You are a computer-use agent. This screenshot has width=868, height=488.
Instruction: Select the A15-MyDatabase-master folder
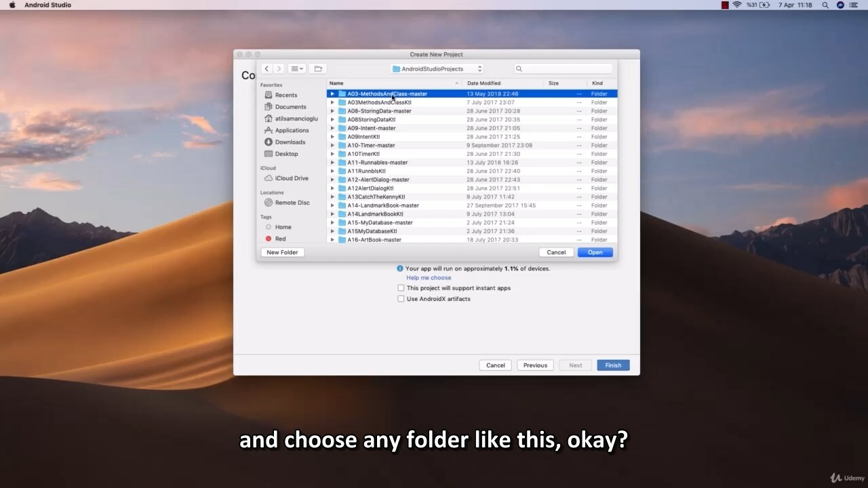coord(472,223)
